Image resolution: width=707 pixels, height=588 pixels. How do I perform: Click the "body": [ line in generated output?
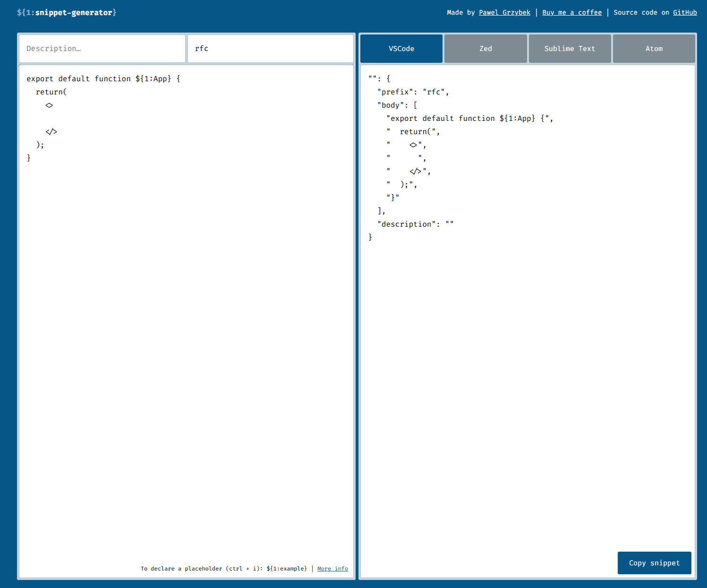pyautogui.click(x=397, y=105)
